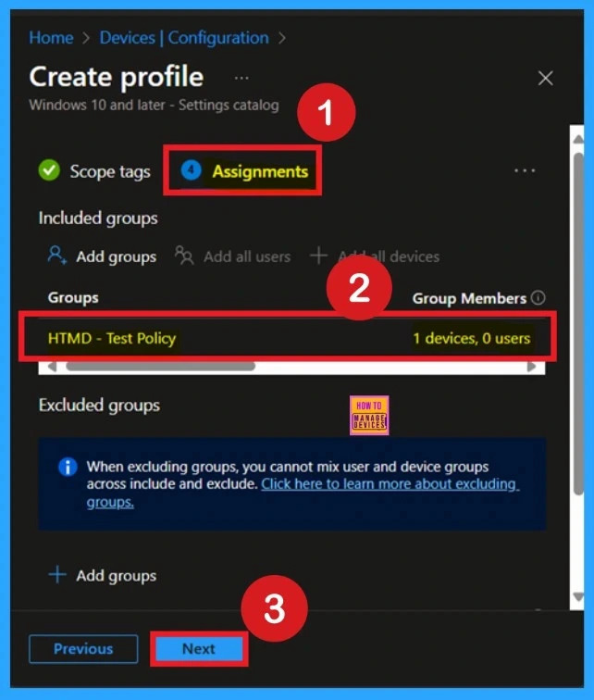The height and width of the screenshot is (700, 594).
Task: Open the learn more about excluding groups link
Action: point(389,485)
